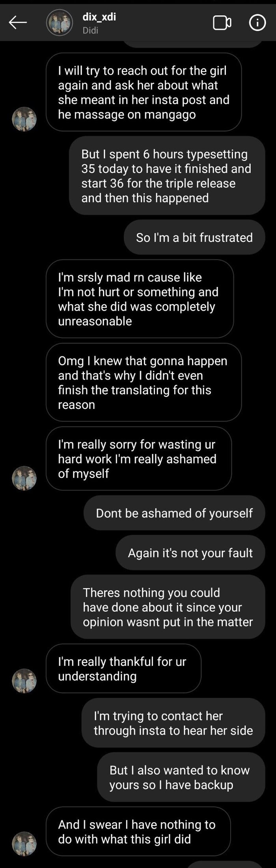Open the header profile picture of Didi

(60, 22)
